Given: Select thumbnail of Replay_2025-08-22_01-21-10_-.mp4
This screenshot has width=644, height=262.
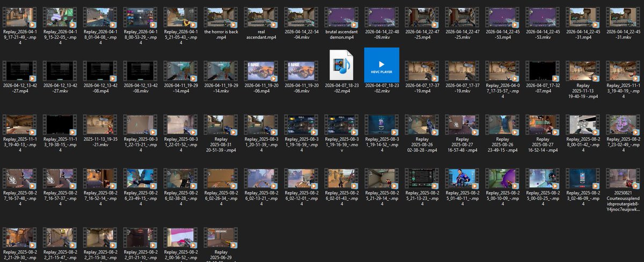Looking at the screenshot, I should click(140, 237).
